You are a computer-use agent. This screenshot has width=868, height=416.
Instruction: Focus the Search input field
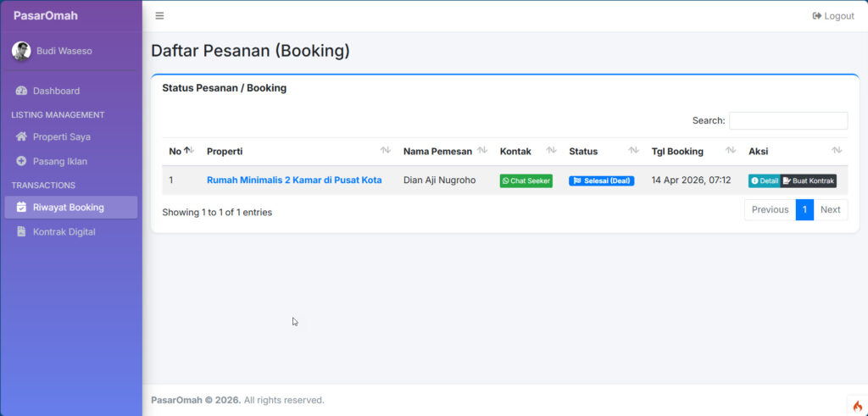coord(787,120)
